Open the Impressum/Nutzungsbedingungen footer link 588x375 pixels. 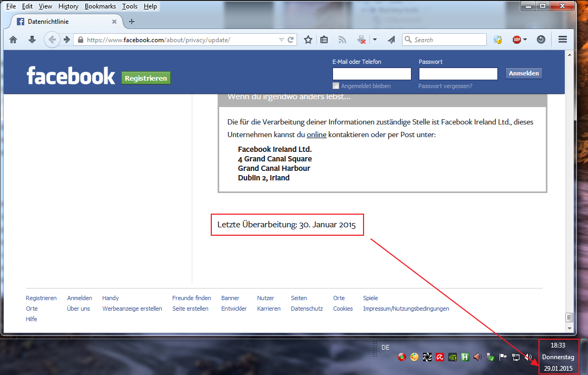pos(406,309)
